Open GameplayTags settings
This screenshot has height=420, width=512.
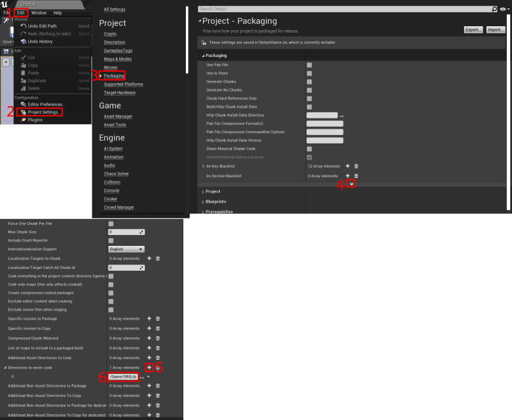click(118, 51)
